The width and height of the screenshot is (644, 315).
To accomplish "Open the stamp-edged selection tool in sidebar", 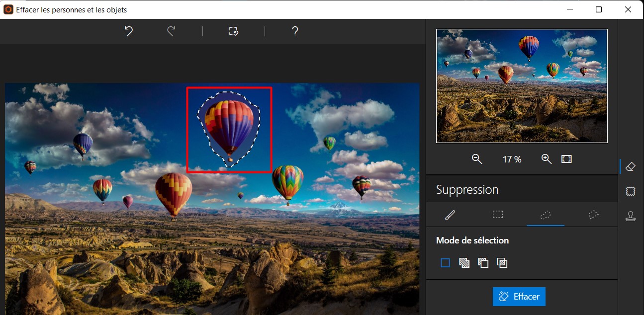I will 631,191.
